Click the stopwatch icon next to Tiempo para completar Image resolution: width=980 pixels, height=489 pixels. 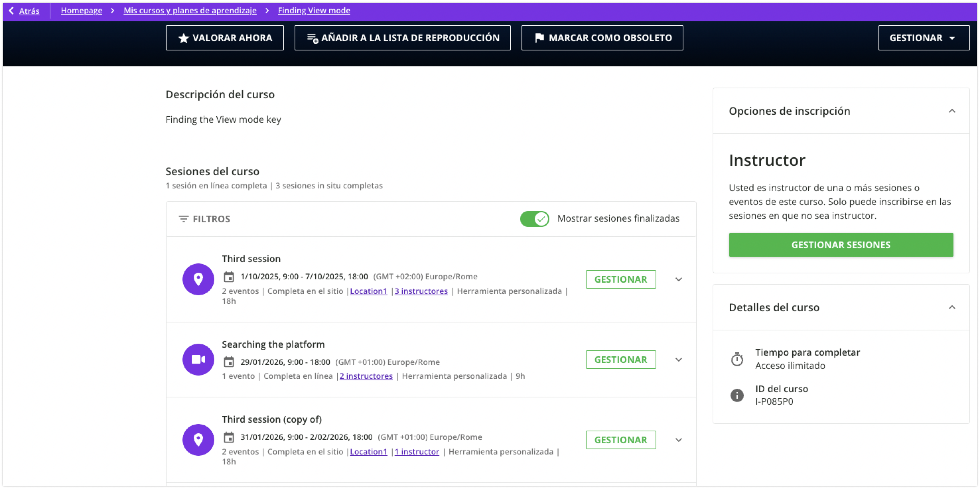737,358
